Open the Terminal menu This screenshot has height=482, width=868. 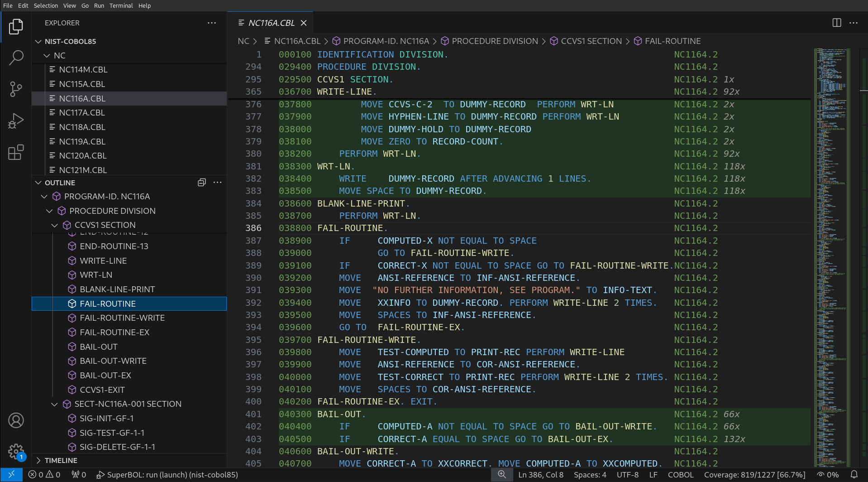tap(121, 5)
